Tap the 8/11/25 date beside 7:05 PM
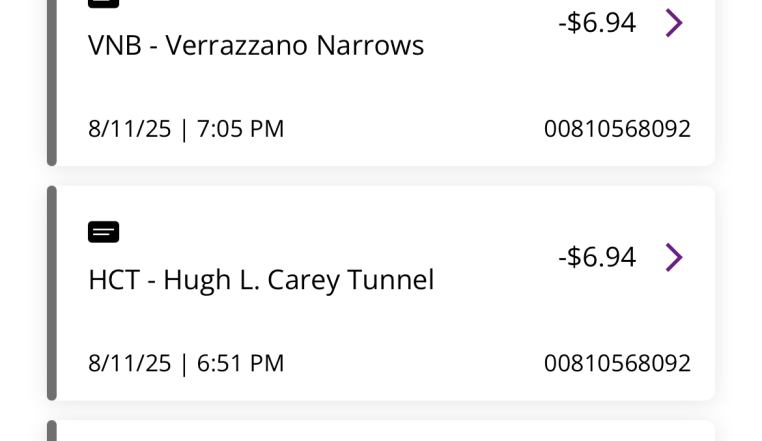The image size is (762, 441). pos(130,129)
